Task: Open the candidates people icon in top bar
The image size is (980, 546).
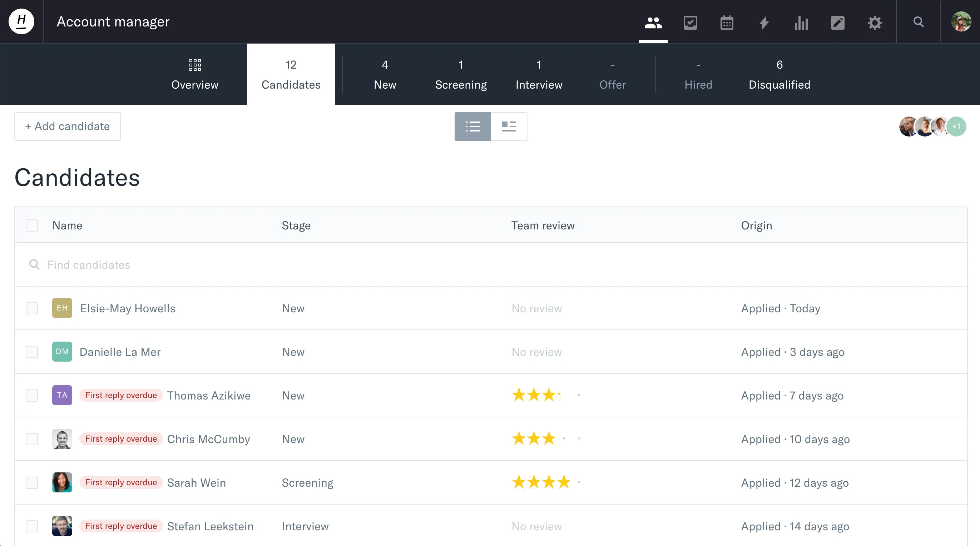Action: point(653,22)
